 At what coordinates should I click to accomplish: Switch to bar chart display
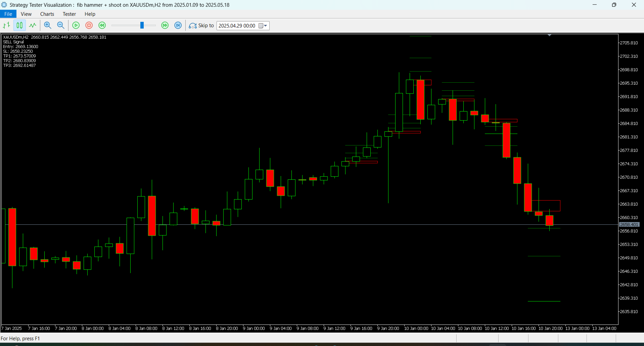click(6, 25)
